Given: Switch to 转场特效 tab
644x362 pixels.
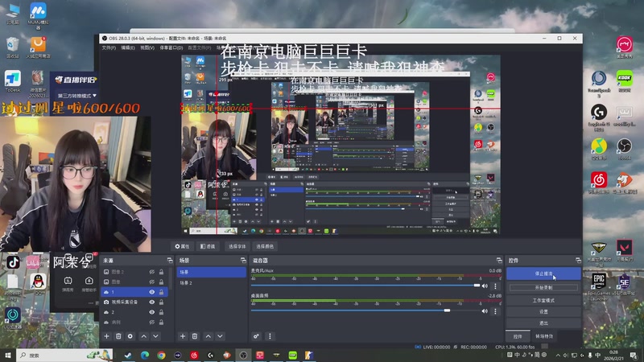Looking at the screenshot, I should (544, 336).
